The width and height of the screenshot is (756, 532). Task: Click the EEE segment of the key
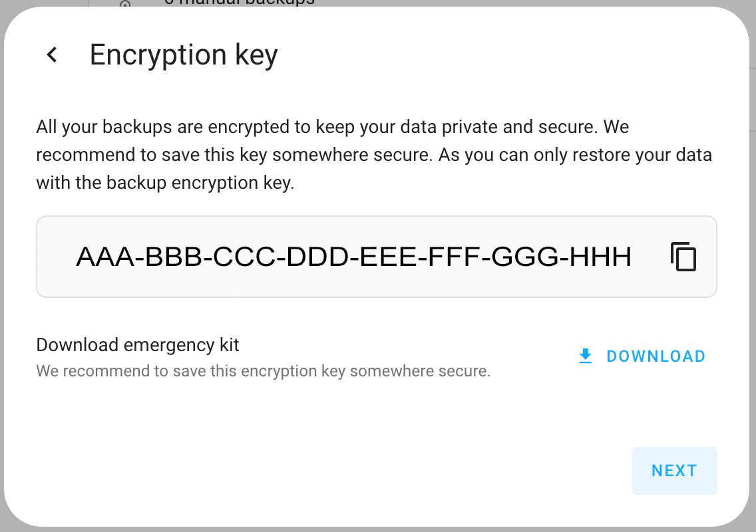pos(389,257)
